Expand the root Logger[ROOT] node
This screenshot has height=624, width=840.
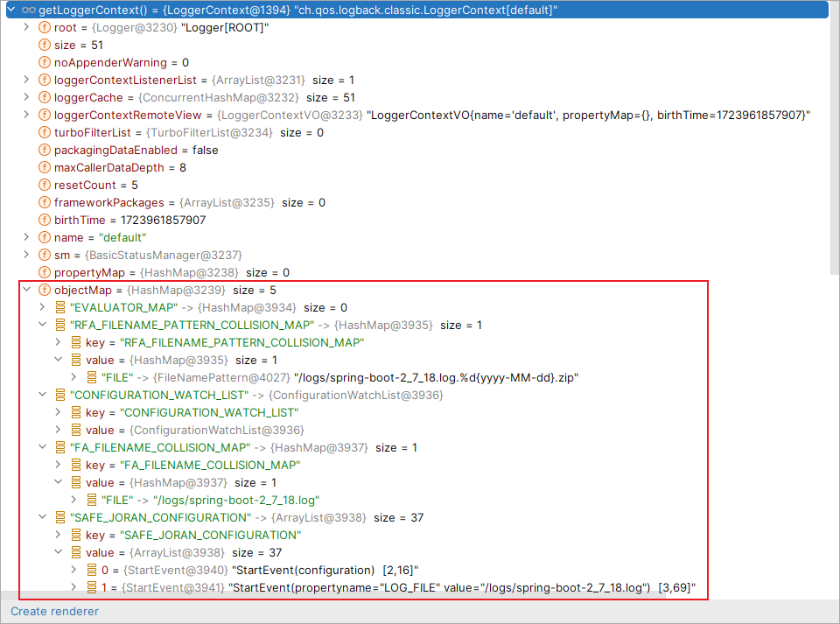pyautogui.click(x=26, y=27)
